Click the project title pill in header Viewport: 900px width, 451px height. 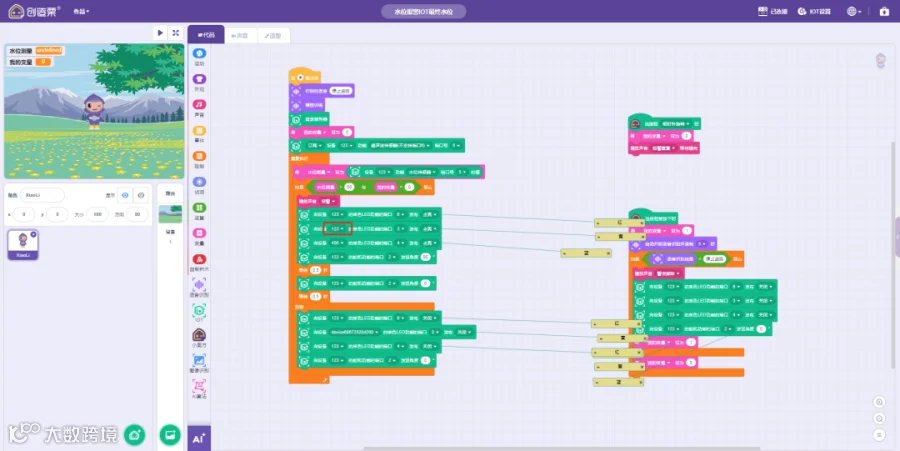pos(424,11)
